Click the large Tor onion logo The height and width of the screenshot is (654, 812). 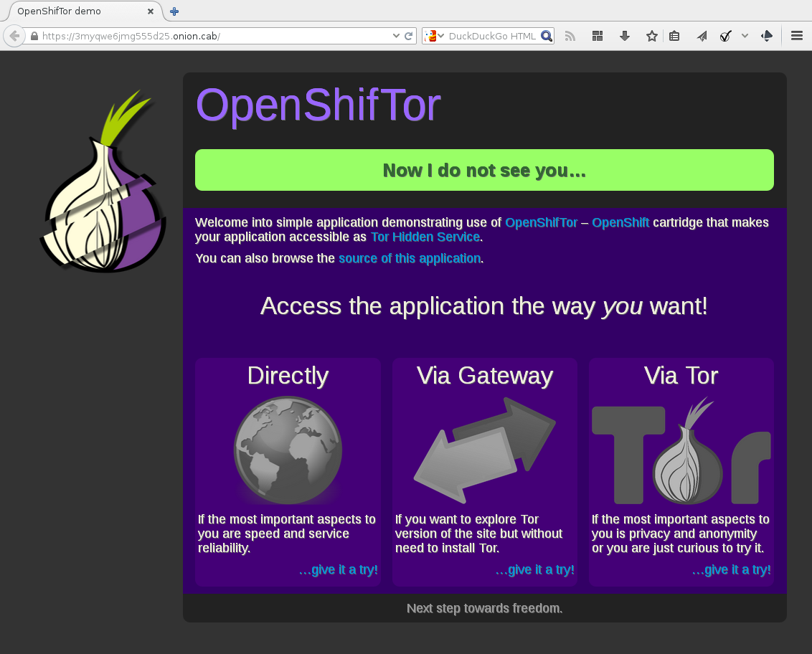pos(104,182)
